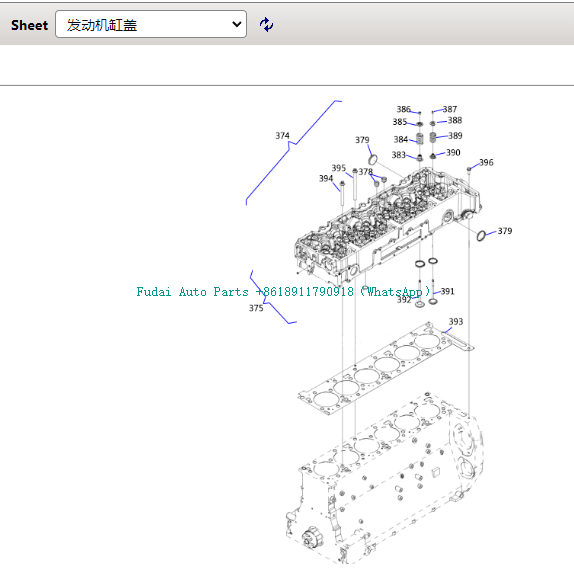Viewport: 574px width, 579px height.
Task: Click part label 385
Action: 400,121
